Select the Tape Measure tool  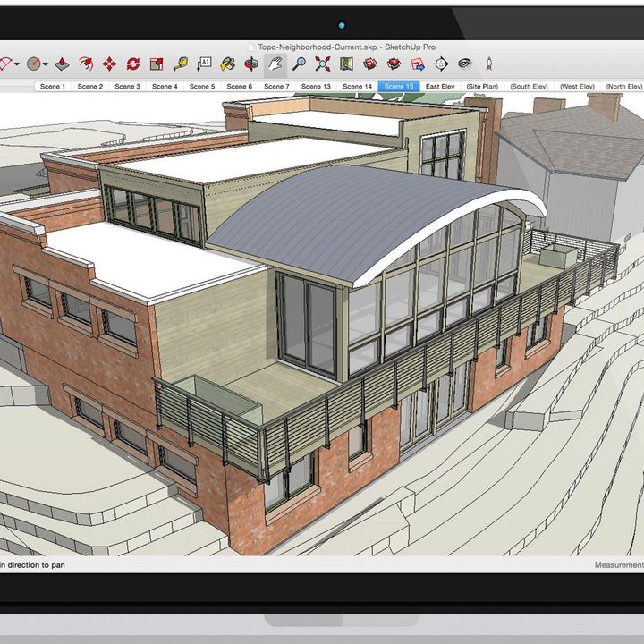click(x=181, y=64)
